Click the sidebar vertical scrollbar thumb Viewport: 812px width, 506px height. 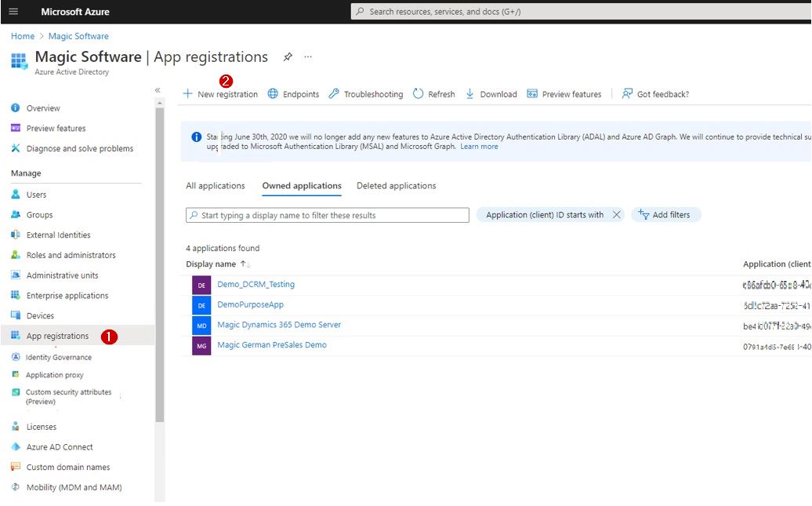tap(160, 264)
